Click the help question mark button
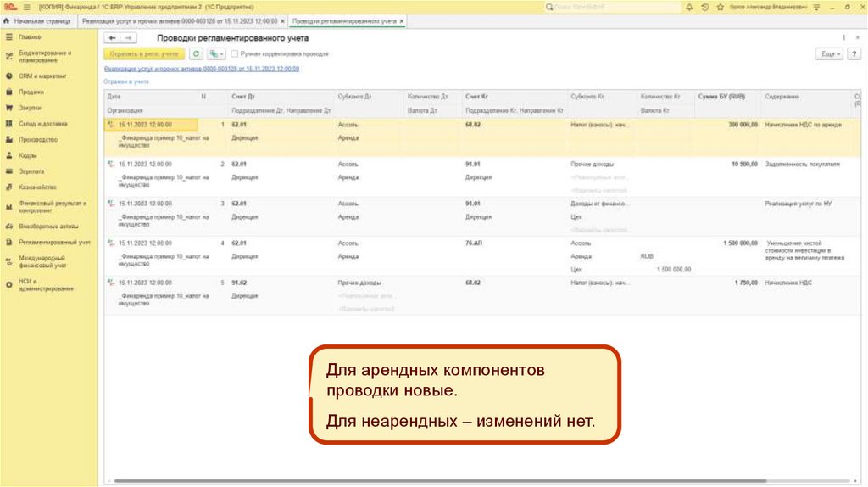The width and height of the screenshot is (868, 487). click(x=854, y=53)
